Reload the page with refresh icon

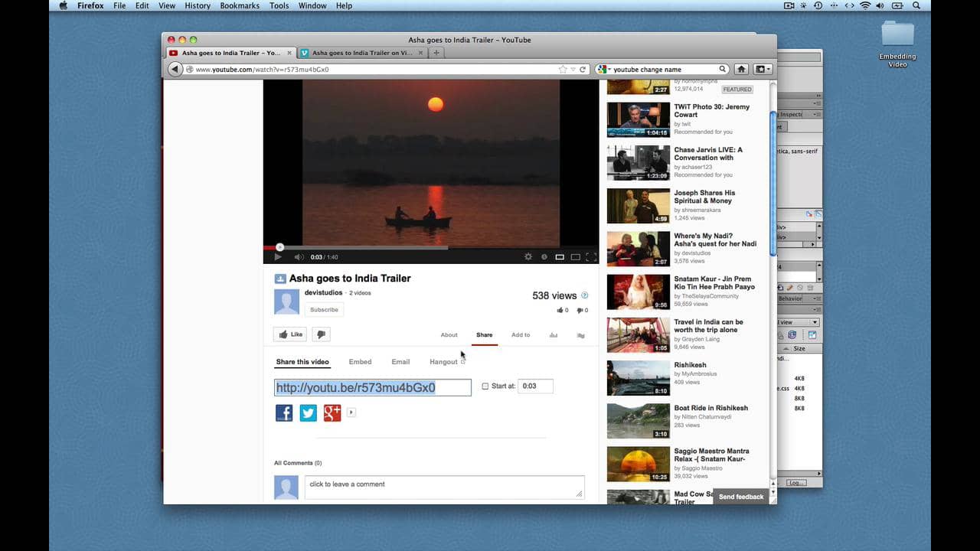tap(583, 69)
